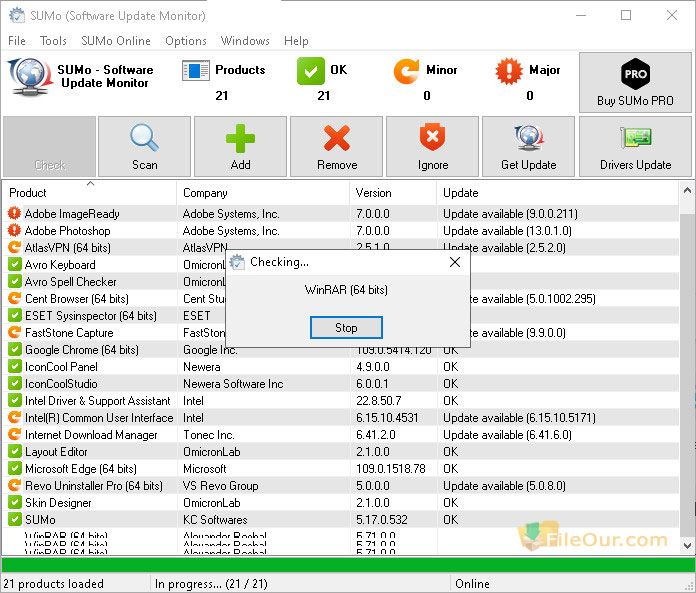Stop the checking process
Image resolution: width=696 pixels, height=593 pixels.
coord(346,328)
